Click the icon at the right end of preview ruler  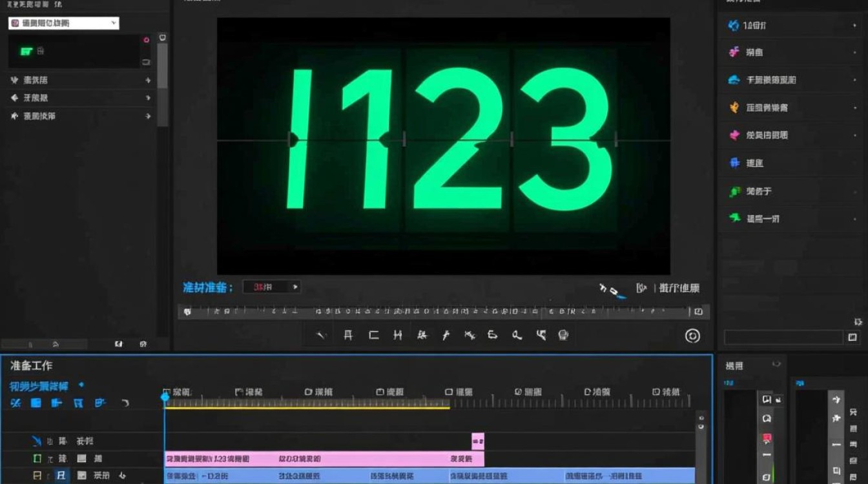[x=698, y=312]
